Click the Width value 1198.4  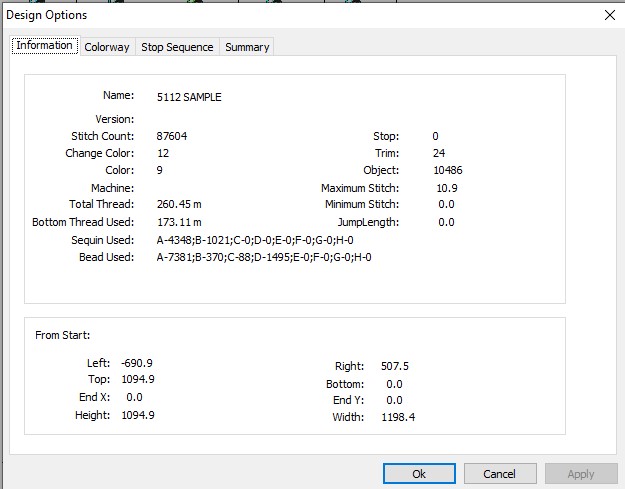tap(398, 417)
